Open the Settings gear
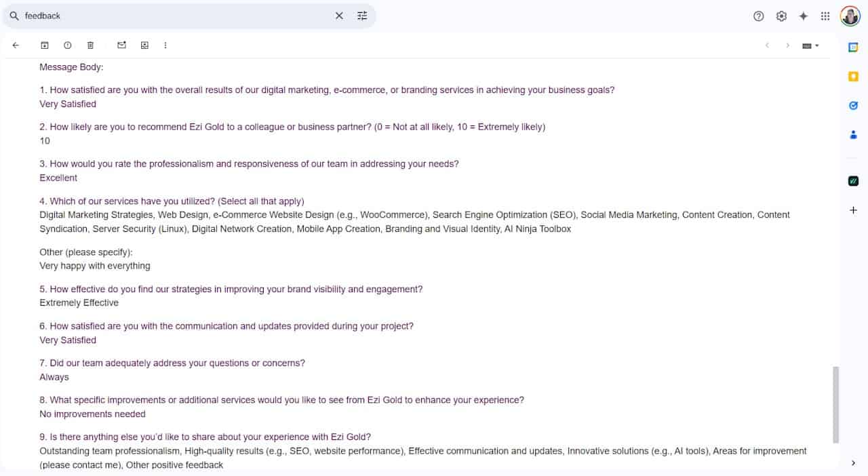The width and height of the screenshot is (868, 476). click(x=781, y=16)
